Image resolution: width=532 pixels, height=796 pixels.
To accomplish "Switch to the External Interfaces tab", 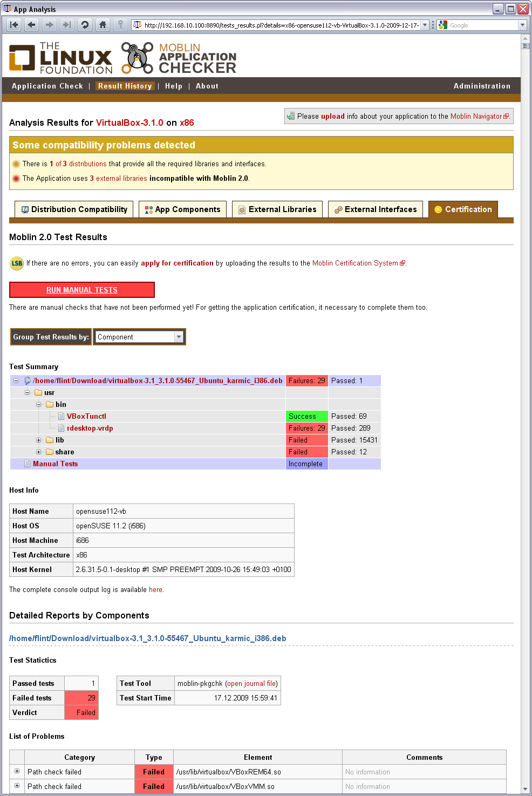I will click(x=376, y=209).
